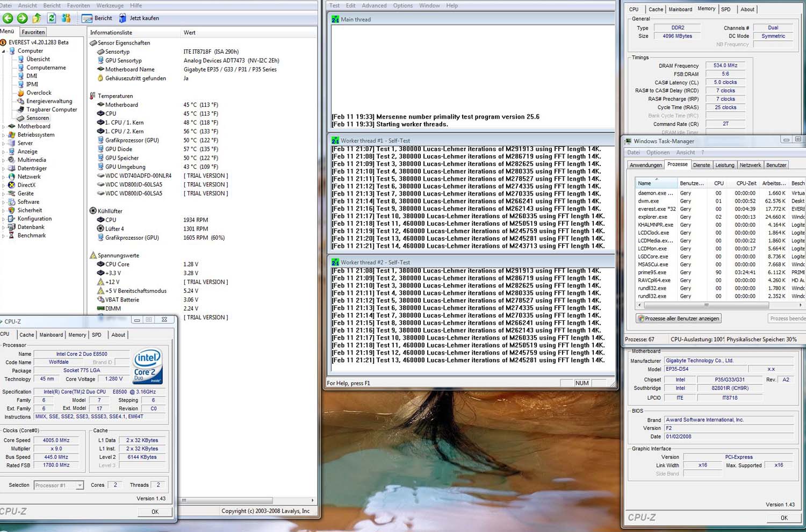Click the VBAT Batterie row icon
Screen dimensions: 806x532
click(x=100, y=299)
